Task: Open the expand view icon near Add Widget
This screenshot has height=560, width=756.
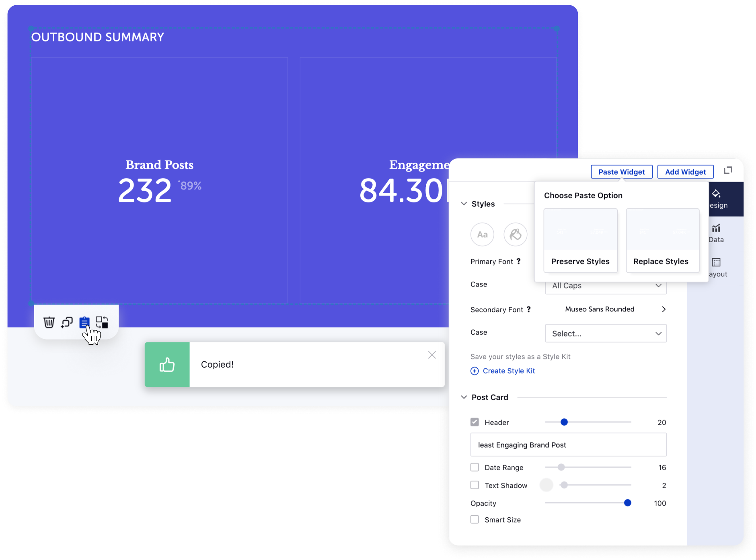Action: [729, 171]
